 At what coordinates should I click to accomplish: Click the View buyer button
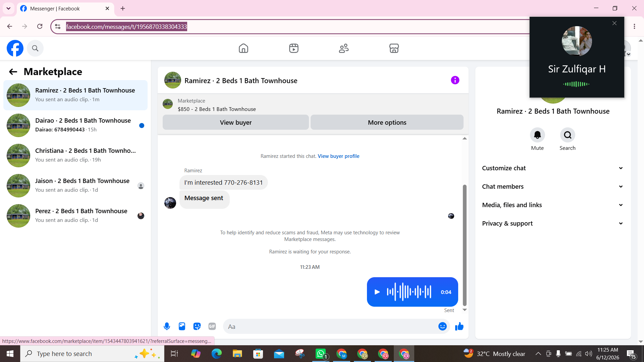236,122
